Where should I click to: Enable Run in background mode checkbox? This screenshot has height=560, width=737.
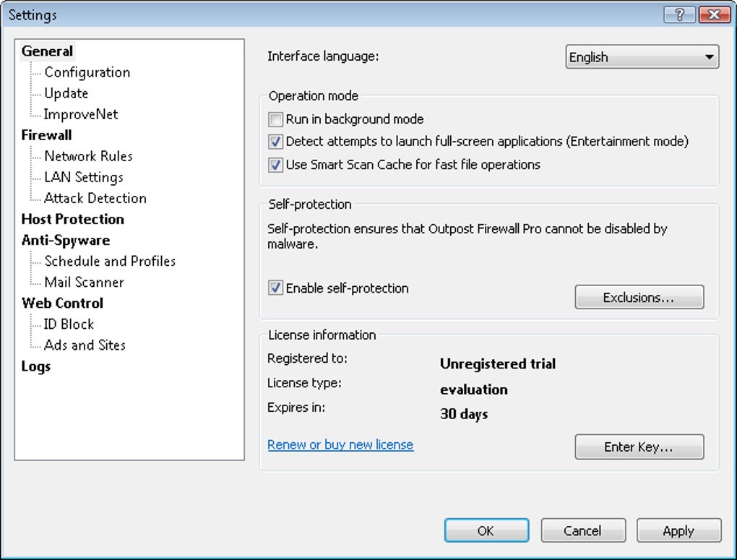(x=275, y=120)
